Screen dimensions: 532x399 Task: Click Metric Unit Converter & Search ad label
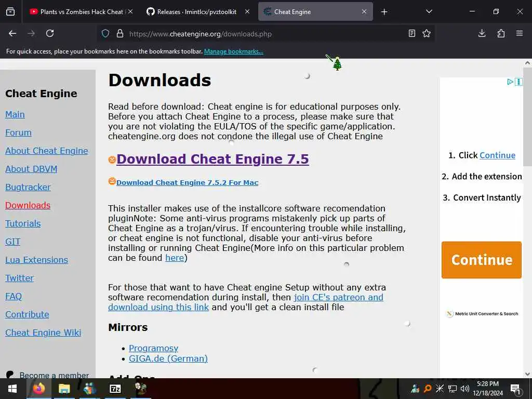[486, 314]
